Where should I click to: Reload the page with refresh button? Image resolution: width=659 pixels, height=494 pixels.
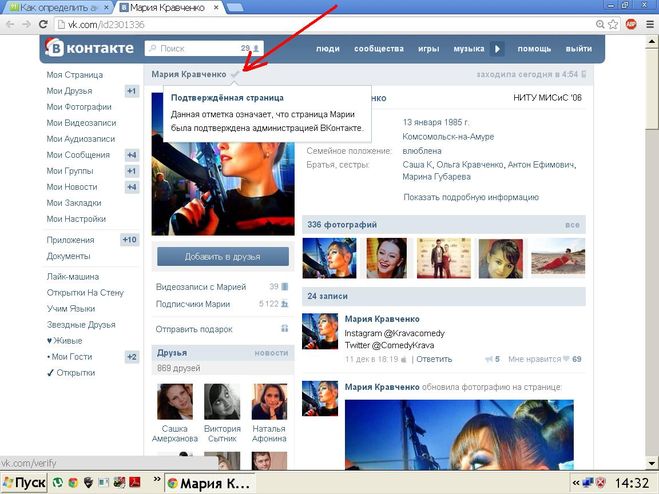click(x=43, y=24)
